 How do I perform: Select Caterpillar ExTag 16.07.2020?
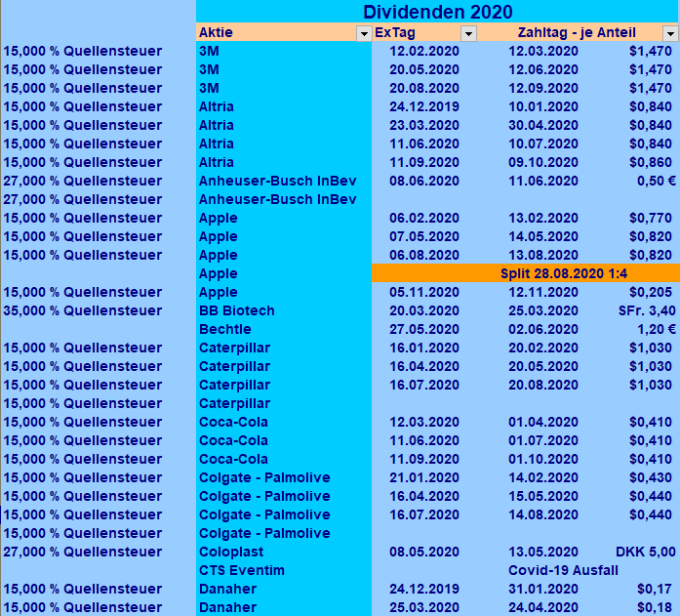click(x=424, y=386)
